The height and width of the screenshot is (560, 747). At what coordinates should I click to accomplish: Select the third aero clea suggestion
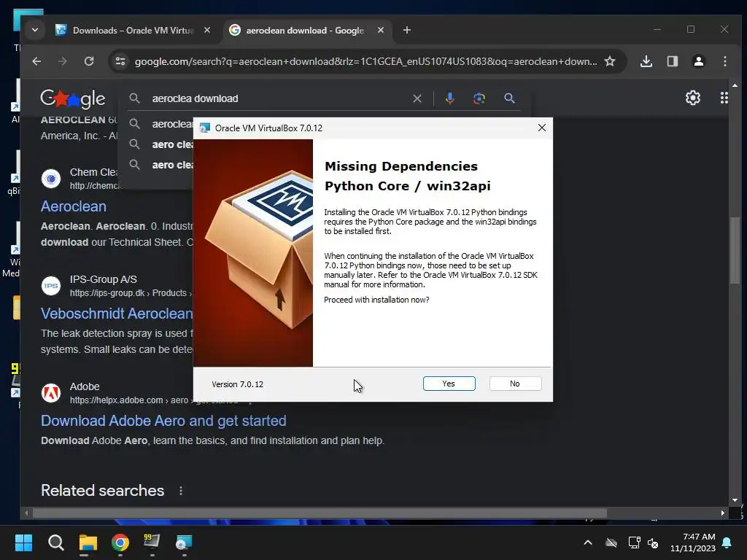[160, 165]
